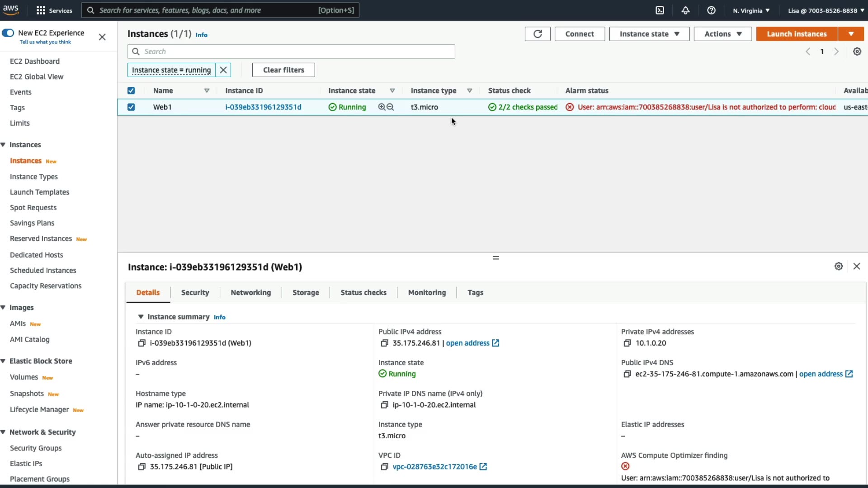
Task: Open the Actions dropdown menu
Action: (722, 34)
